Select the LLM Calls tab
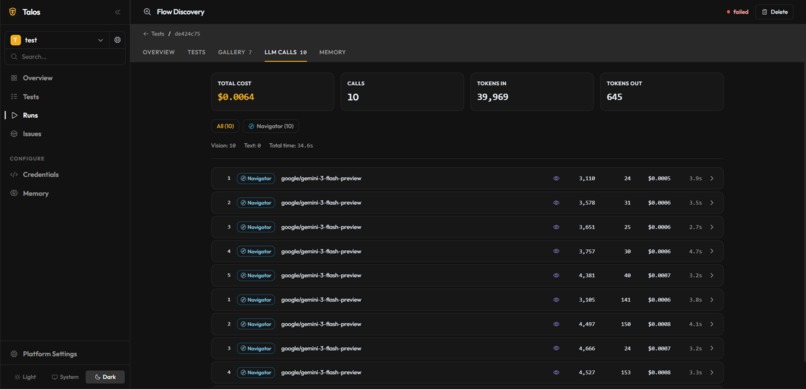The width and height of the screenshot is (806, 389). [286, 52]
